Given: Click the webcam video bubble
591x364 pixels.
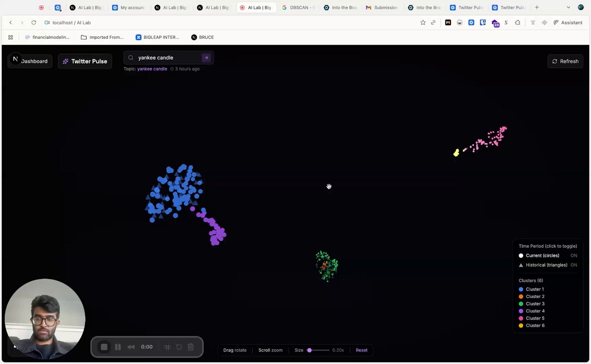Looking at the screenshot, I should (x=45, y=319).
